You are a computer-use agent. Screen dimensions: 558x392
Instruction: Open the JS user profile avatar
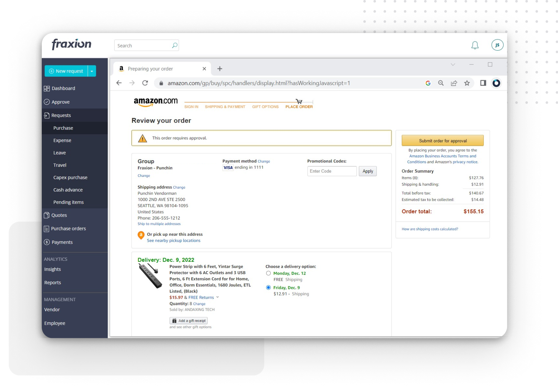pyautogui.click(x=497, y=45)
